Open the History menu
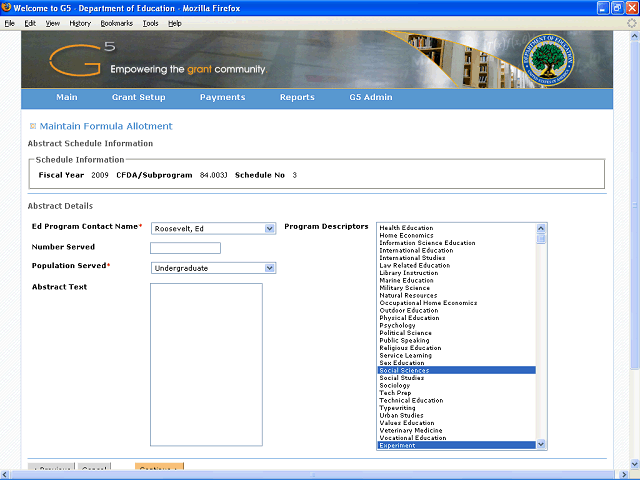 tap(80, 22)
